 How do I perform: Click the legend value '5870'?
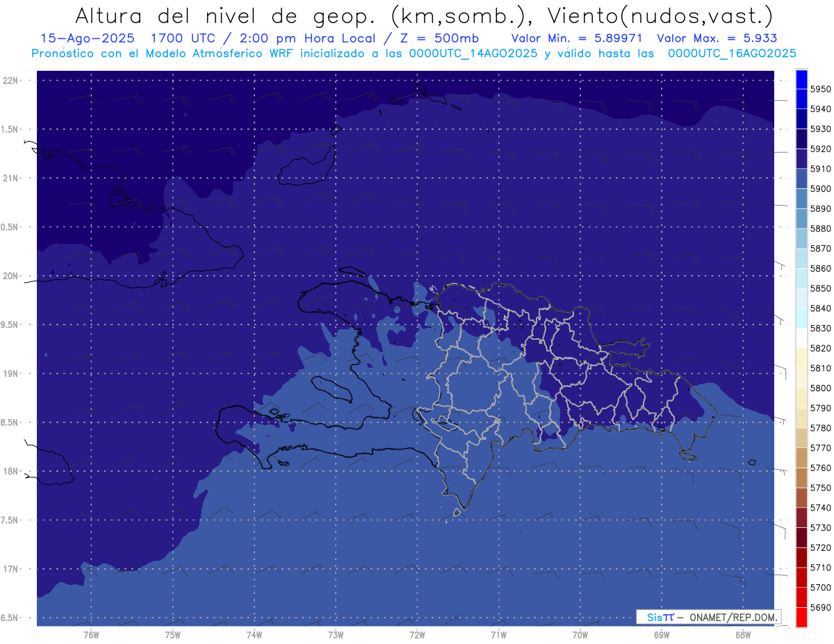pyautogui.click(x=820, y=249)
